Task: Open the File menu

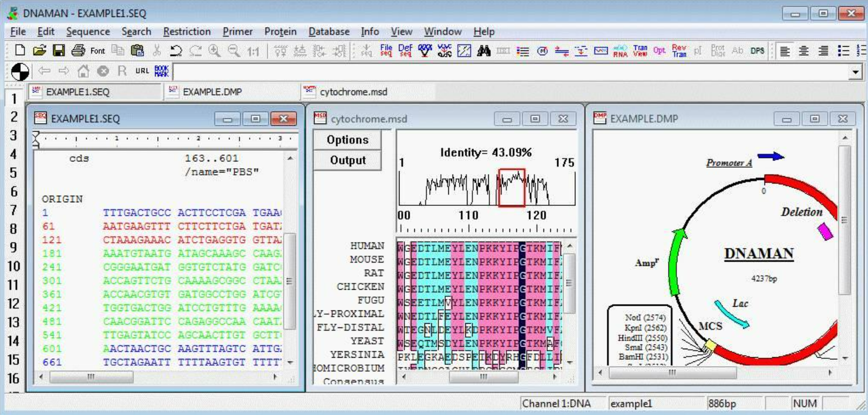Action: coord(18,32)
